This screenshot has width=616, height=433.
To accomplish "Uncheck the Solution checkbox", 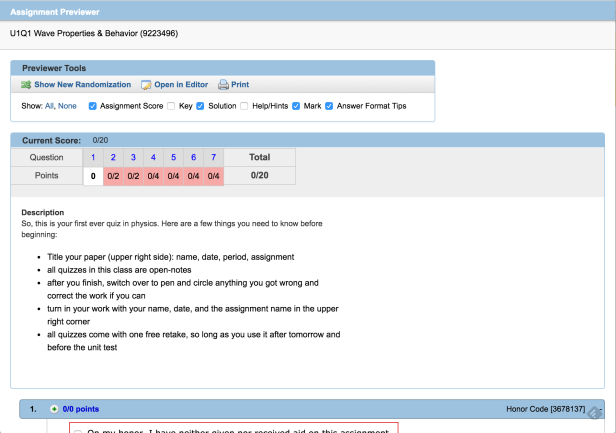I will tap(201, 105).
